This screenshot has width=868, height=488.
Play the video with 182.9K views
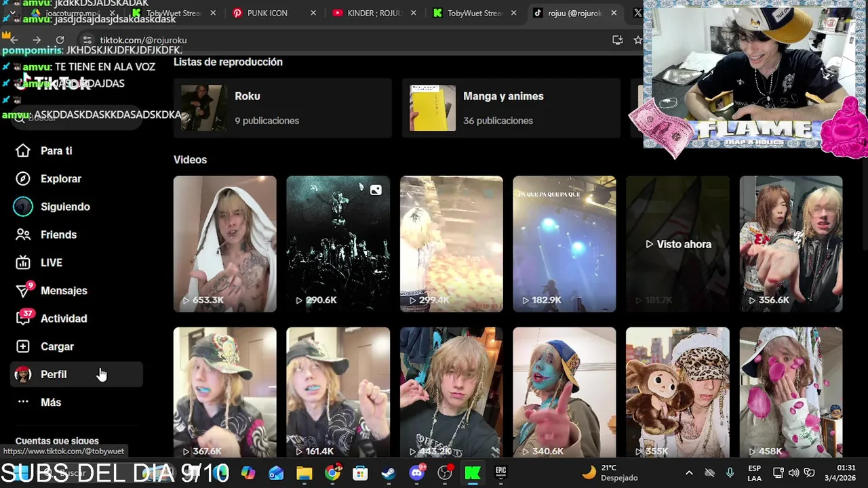pyautogui.click(x=565, y=244)
